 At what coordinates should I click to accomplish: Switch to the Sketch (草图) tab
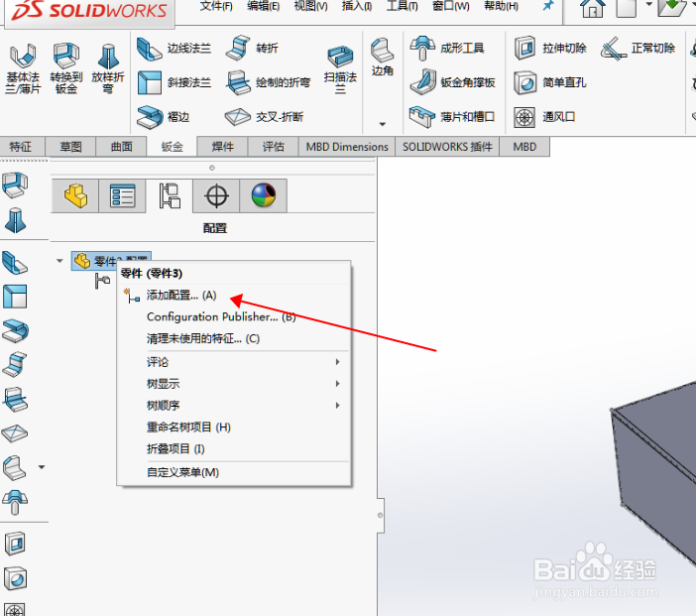(70, 147)
